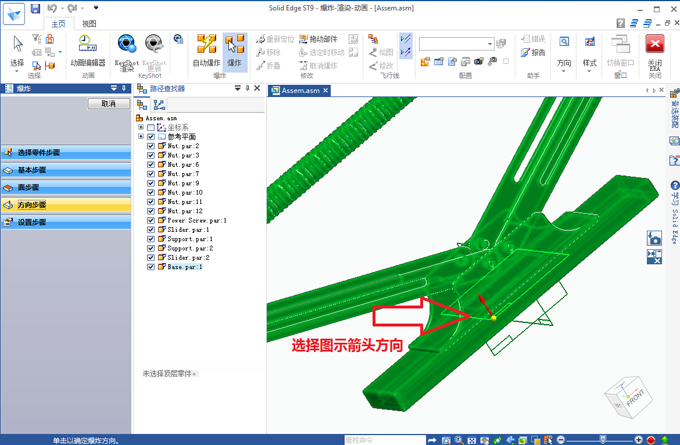Launch KeyShot 渲染 render icon
Viewport: 680px width, 445px height.
tap(127, 48)
